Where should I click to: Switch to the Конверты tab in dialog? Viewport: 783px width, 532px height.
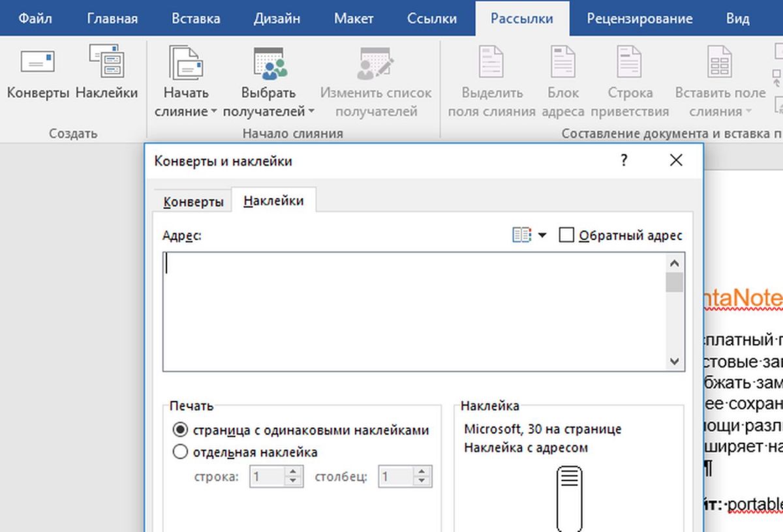pos(193,201)
